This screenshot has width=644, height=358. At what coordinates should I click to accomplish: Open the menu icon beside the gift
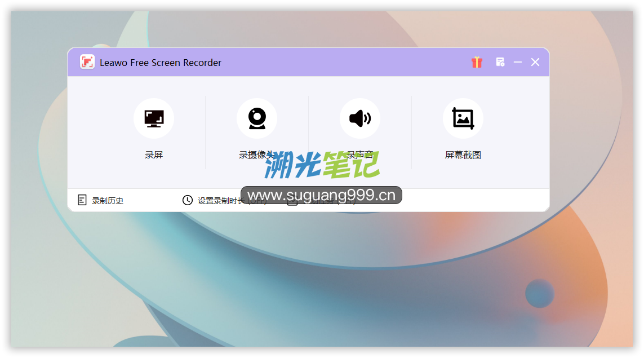pyautogui.click(x=500, y=62)
